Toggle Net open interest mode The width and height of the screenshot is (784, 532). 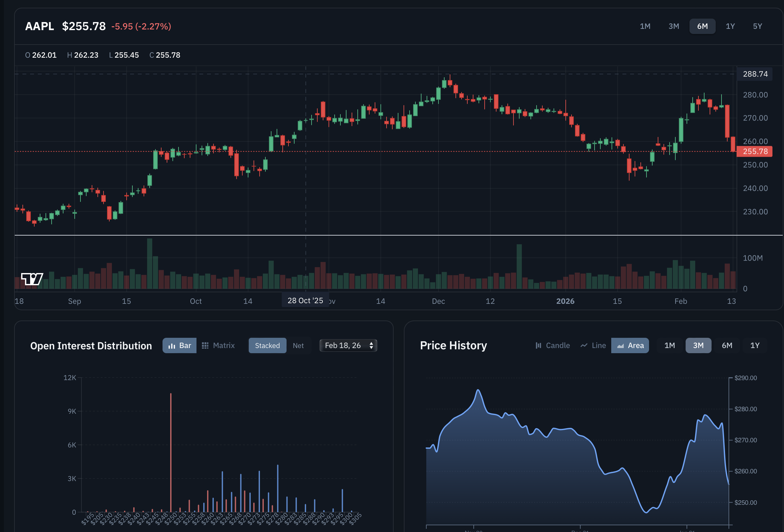pyautogui.click(x=298, y=345)
